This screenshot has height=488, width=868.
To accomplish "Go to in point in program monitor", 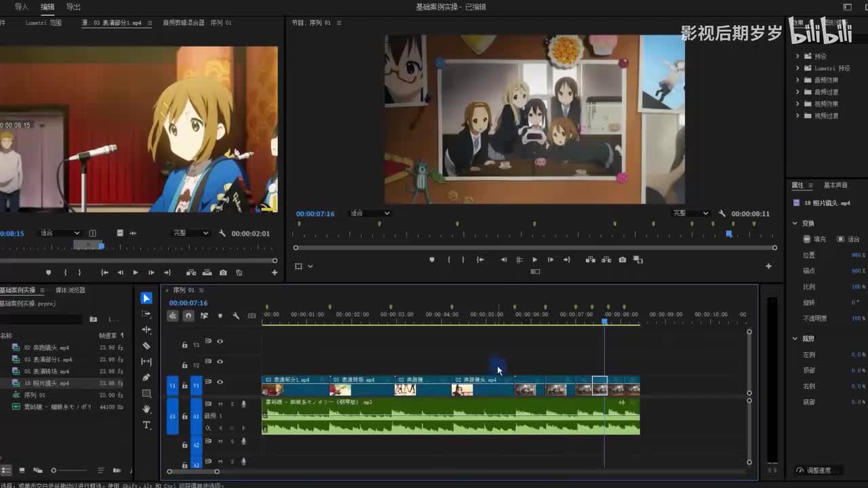I will click(480, 260).
